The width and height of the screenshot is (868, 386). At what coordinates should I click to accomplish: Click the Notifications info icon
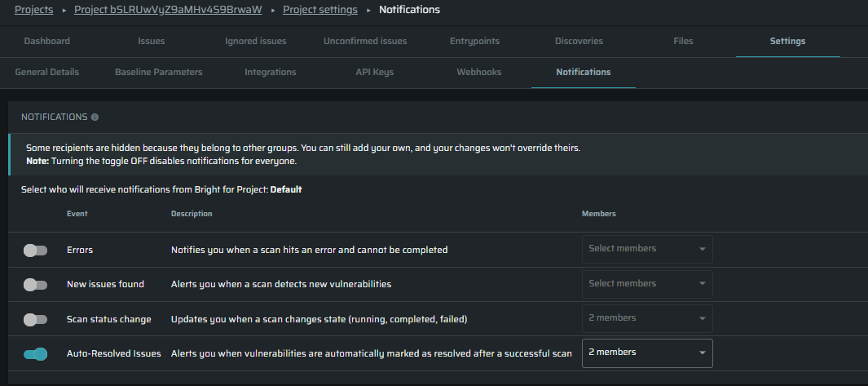pyautogui.click(x=95, y=118)
